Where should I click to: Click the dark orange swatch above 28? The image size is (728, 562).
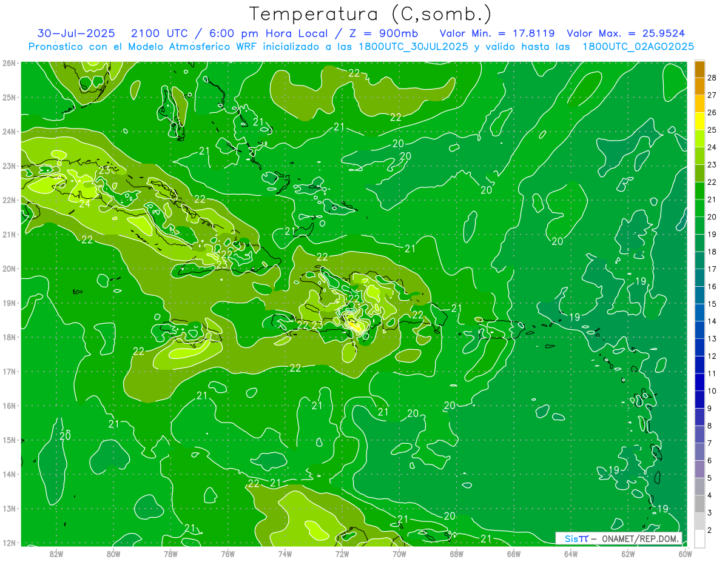click(x=699, y=69)
